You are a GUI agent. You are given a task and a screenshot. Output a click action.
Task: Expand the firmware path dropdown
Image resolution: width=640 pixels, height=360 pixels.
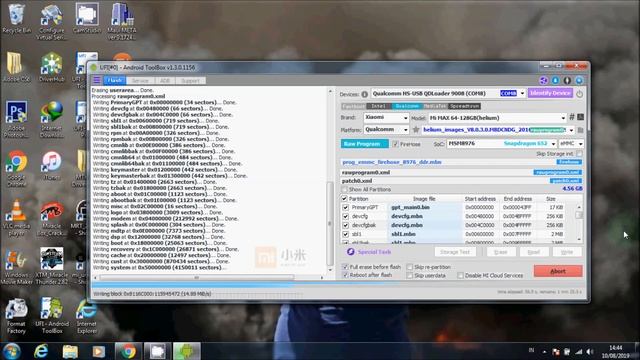coord(571,130)
